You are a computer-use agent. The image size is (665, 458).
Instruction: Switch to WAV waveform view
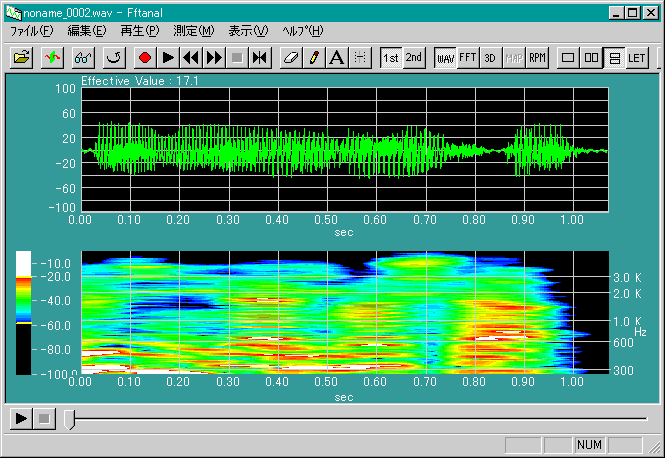(x=445, y=57)
